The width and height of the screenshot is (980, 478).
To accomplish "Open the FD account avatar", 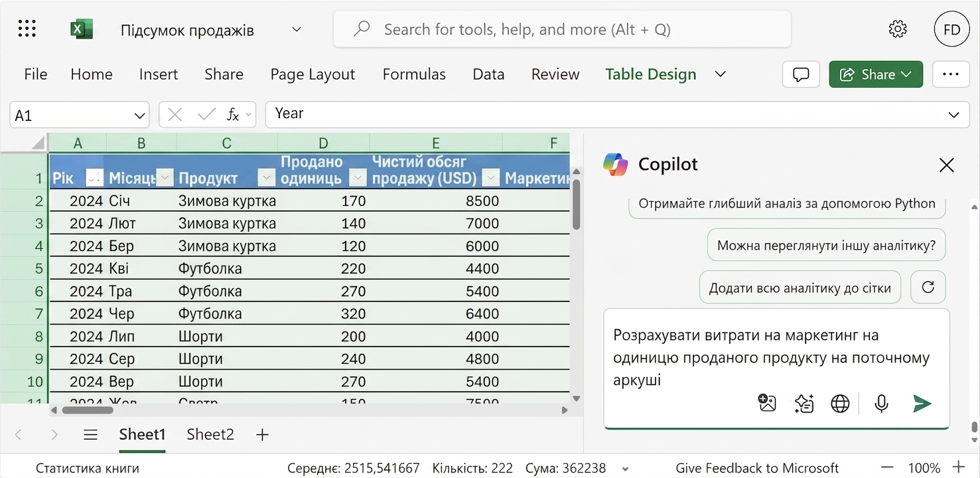I will click(x=951, y=30).
